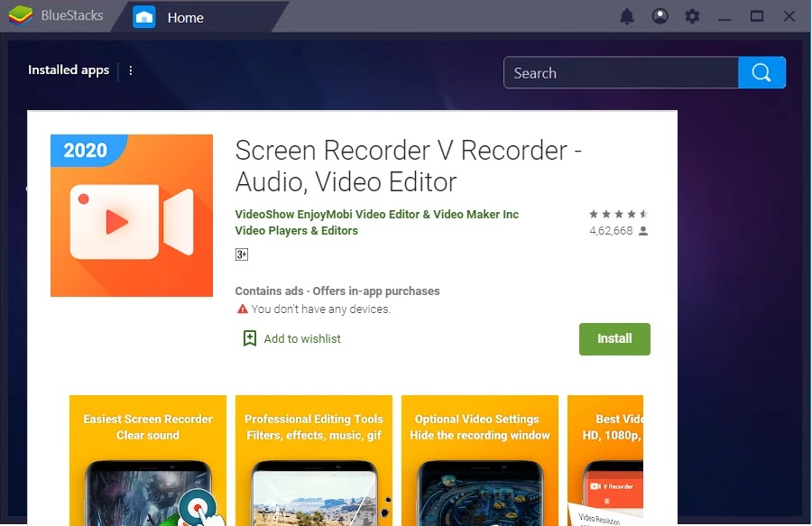The height and width of the screenshot is (526, 812).
Task: Open Professional Editing Tools screenshot
Action: (x=314, y=461)
